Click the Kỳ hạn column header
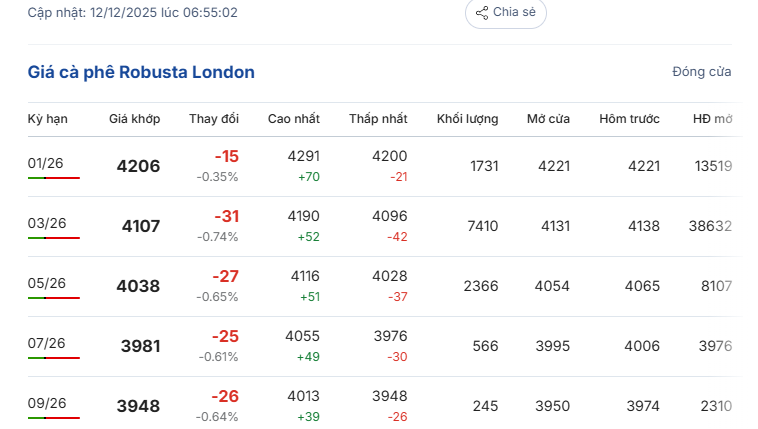Screen dimensions: 758x429 (x=48, y=119)
